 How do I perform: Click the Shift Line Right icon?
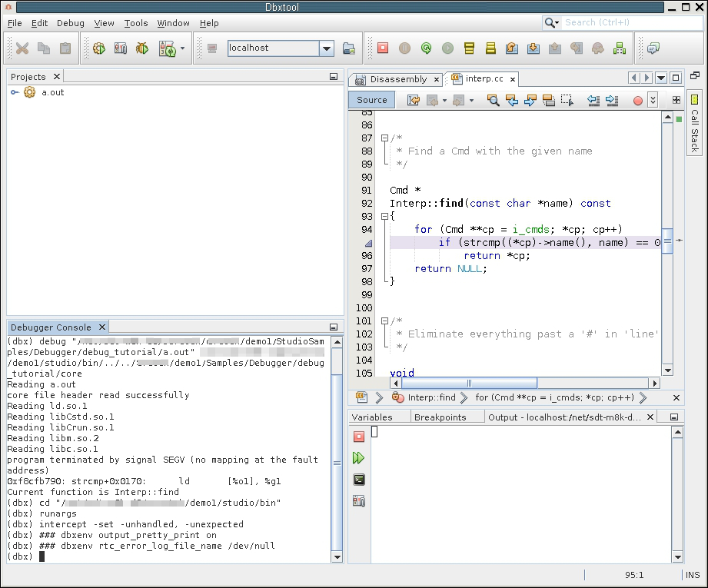pos(612,100)
